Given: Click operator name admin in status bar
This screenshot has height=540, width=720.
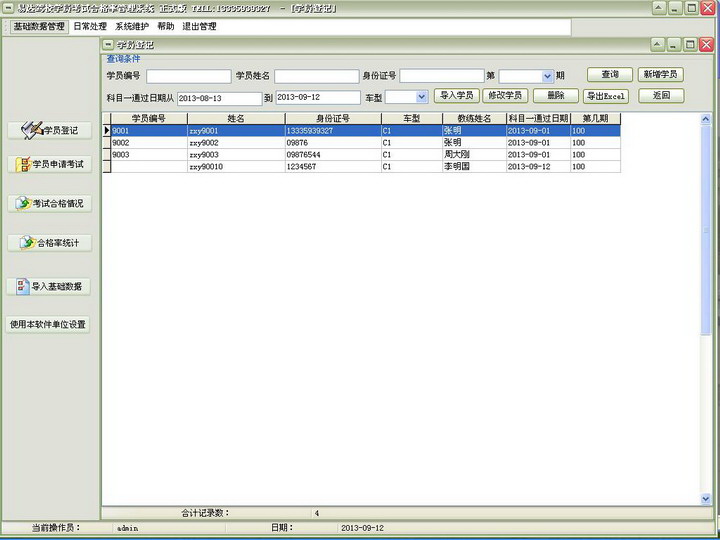Looking at the screenshot, I should point(128,528).
